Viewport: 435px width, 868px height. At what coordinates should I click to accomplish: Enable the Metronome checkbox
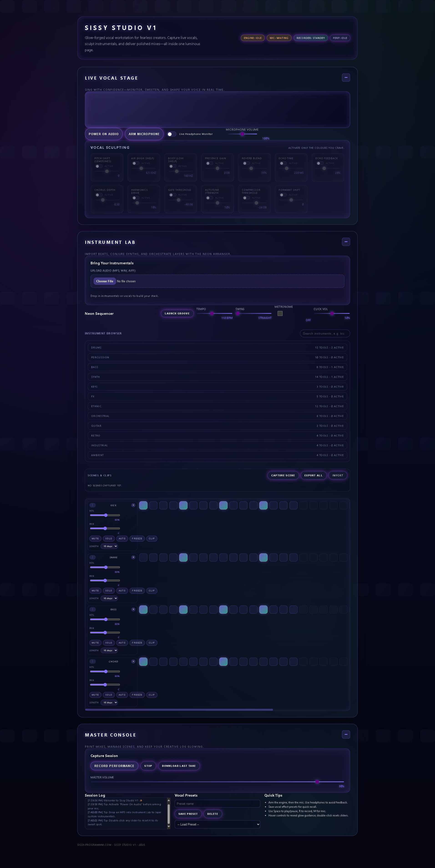(280, 313)
